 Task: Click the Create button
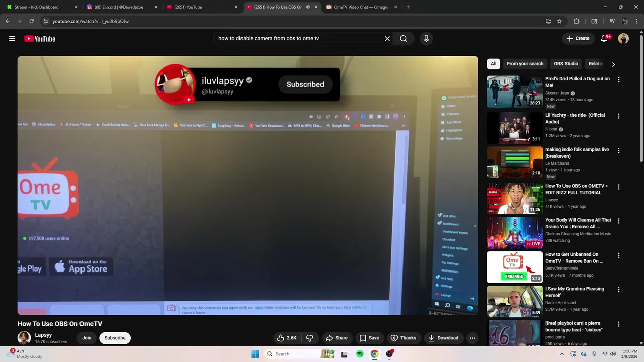click(x=578, y=38)
